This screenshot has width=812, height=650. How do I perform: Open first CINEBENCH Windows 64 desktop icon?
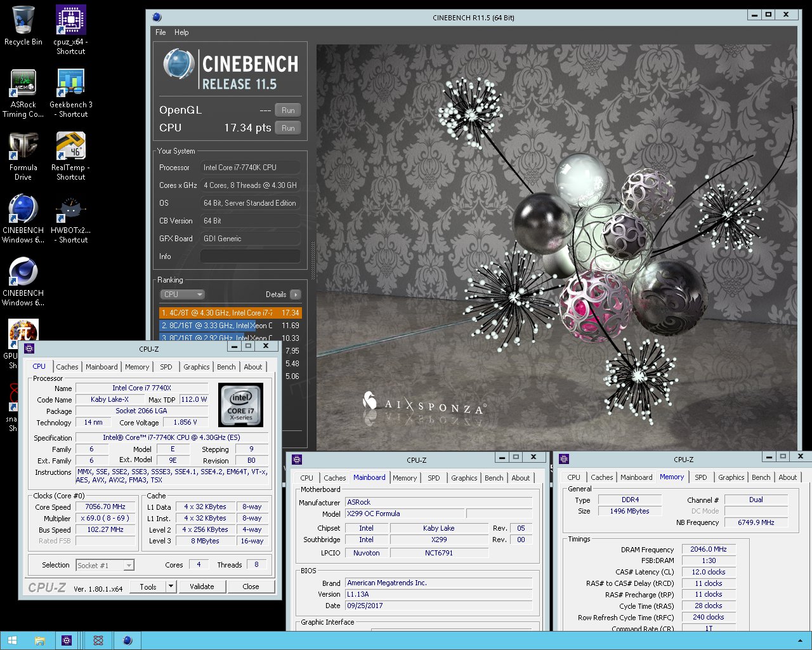pos(23,218)
